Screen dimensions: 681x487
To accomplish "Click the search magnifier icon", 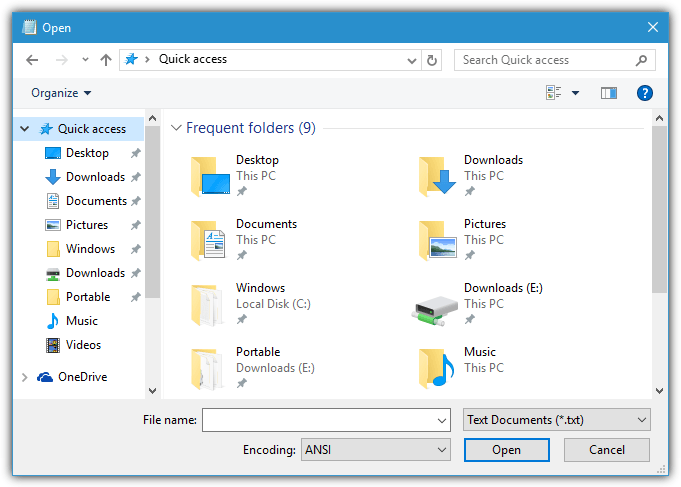I will (641, 60).
